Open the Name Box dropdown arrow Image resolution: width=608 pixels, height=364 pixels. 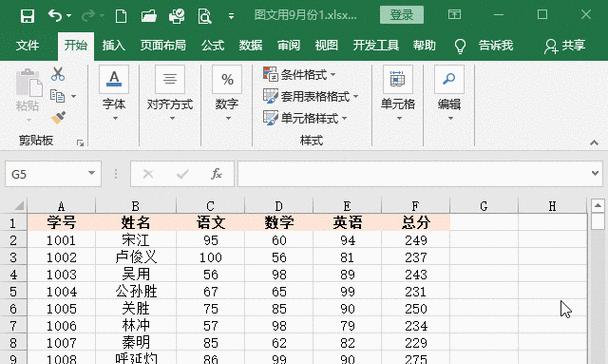tap(92, 173)
